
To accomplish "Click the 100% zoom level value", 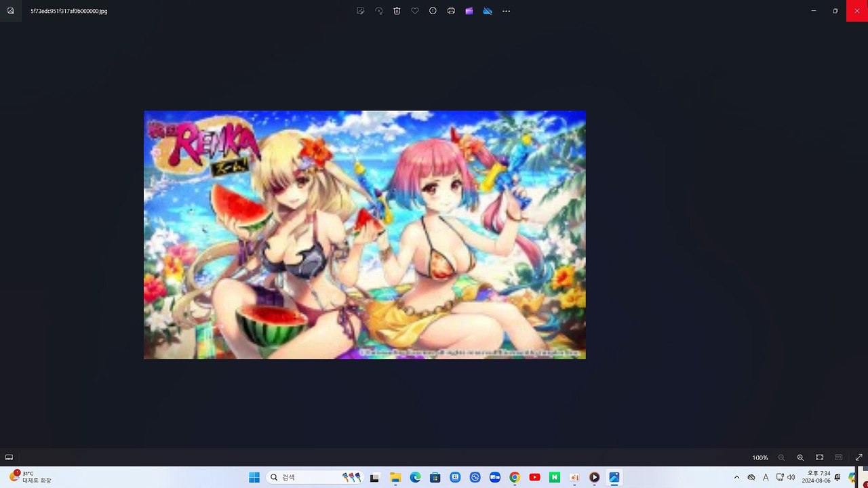I will coord(760,458).
